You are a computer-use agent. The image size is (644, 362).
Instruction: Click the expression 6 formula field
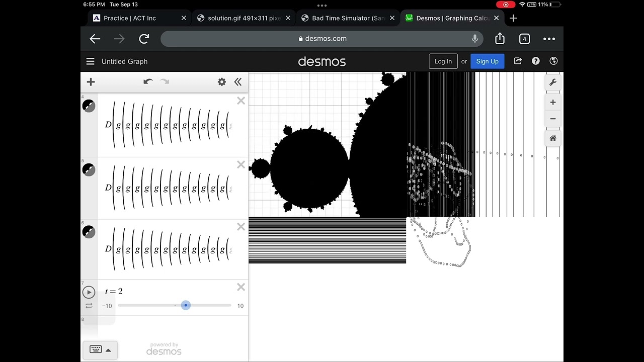pos(169,249)
